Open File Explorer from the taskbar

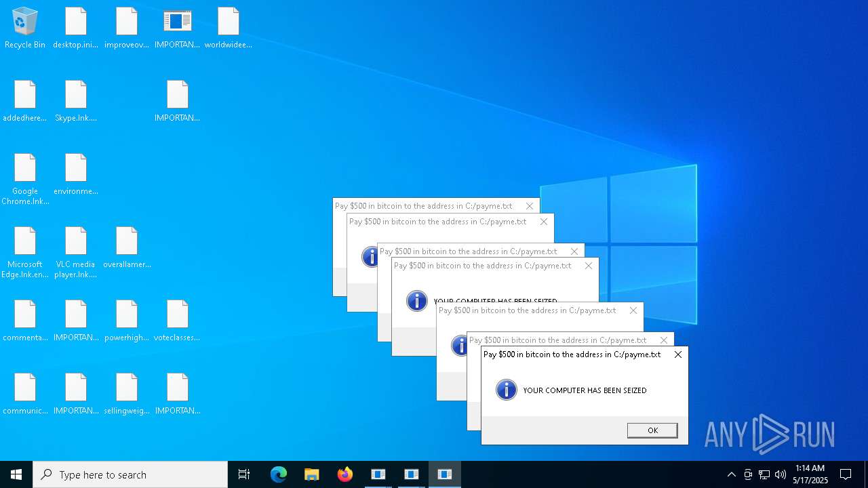pos(312,474)
